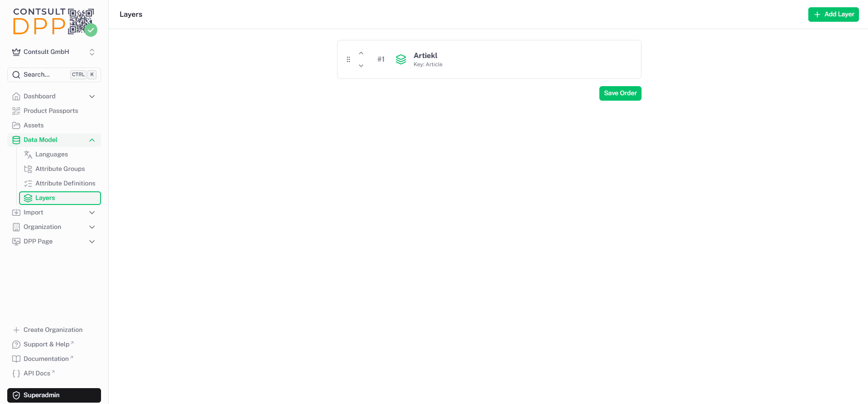Screen dimensions: 868x404
Task: Click the plus icon beside Create Organization
Action: tap(16, 330)
